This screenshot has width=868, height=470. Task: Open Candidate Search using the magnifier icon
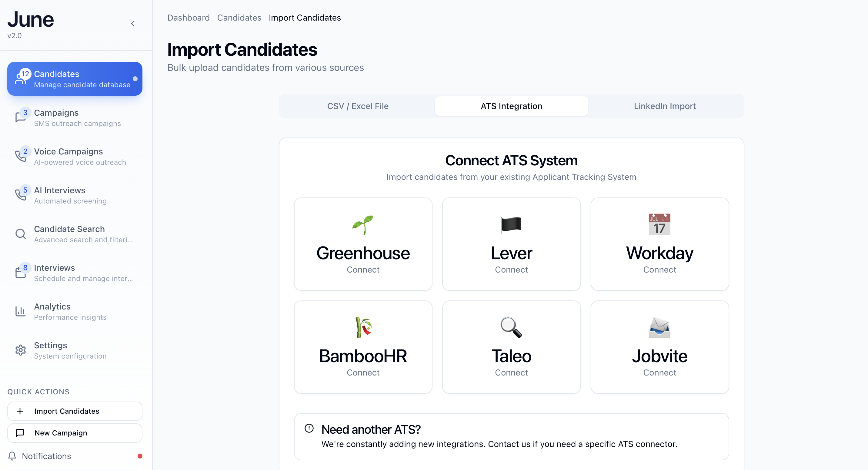point(21,233)
